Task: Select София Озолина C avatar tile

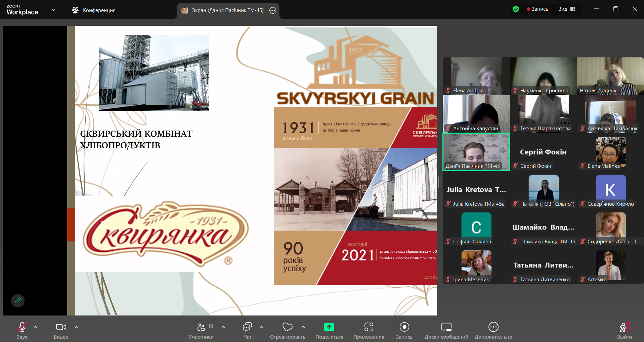Action: [476, 228]
